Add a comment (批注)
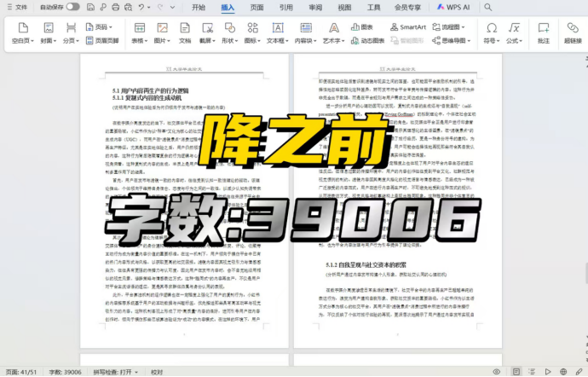This screenshot has height=377, width=588. [x=544, y=32]
